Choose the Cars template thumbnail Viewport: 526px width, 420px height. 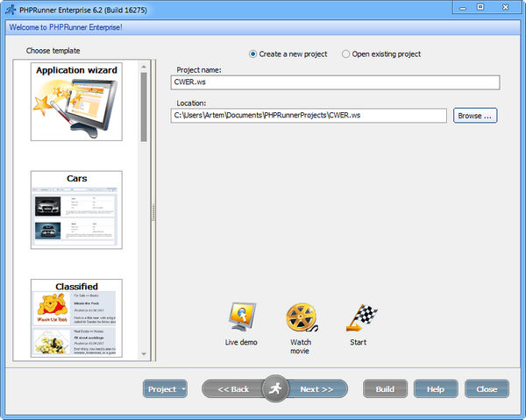click(76, 210)
